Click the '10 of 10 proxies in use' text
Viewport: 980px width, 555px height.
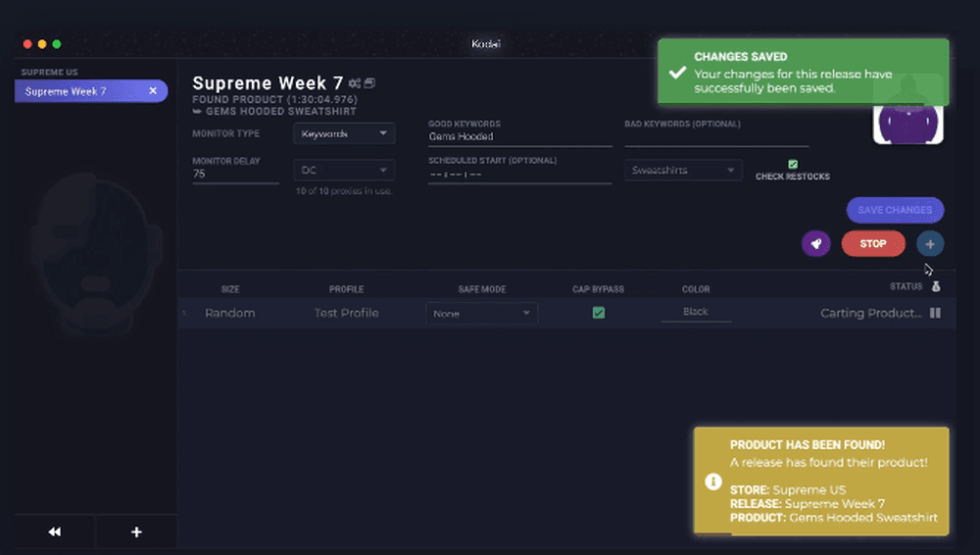point(344,191)
